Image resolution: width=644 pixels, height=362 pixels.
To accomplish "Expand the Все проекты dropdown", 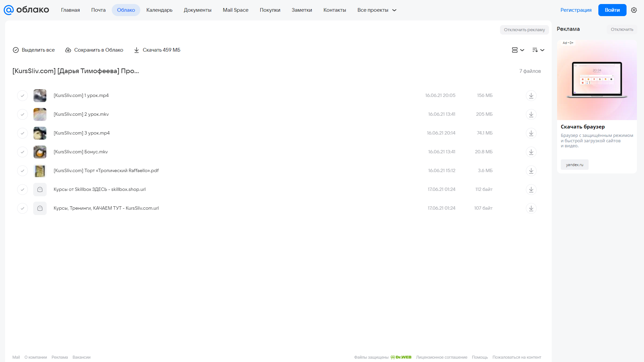I will [x=377, y=10].
